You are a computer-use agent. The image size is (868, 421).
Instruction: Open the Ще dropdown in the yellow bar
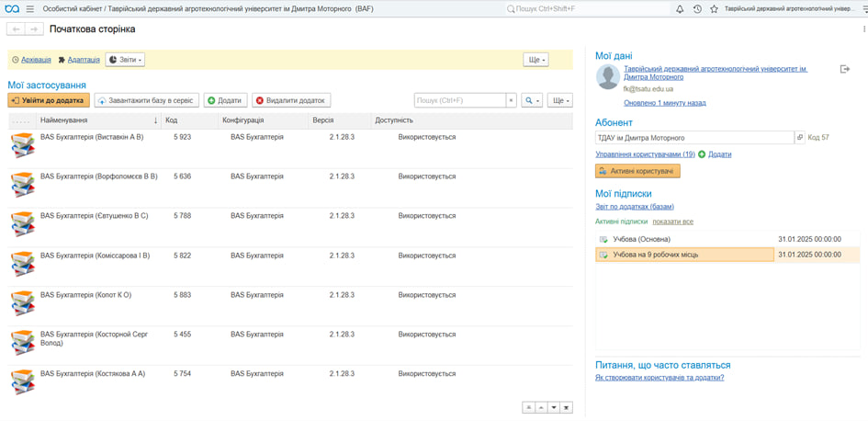(x=535, y=60)
